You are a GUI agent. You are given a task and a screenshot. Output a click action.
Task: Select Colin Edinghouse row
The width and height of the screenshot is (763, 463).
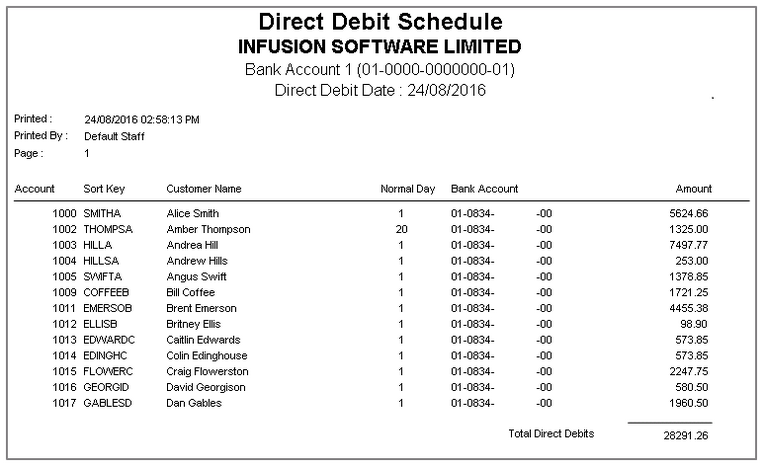click(x=381, y=356)
